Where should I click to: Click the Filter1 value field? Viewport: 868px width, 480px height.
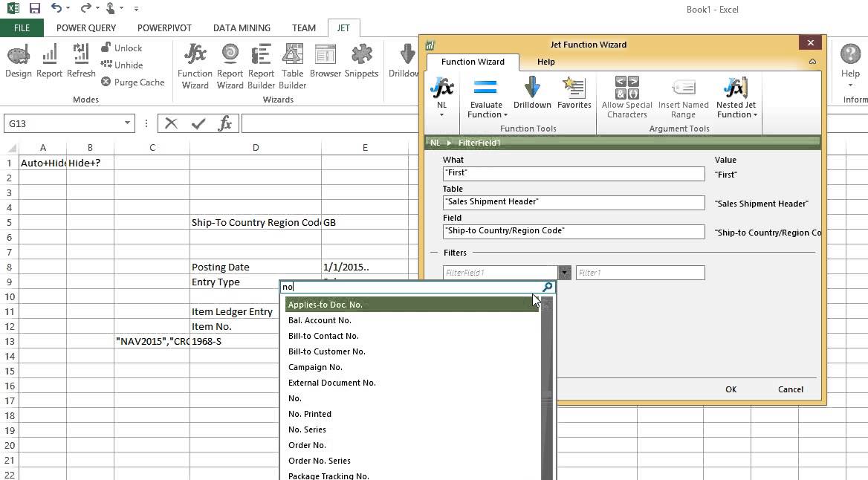coord(640,273)
